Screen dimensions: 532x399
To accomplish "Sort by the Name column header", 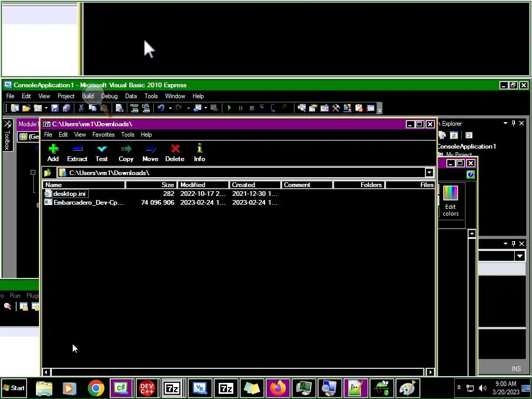I will pos(84,185).
